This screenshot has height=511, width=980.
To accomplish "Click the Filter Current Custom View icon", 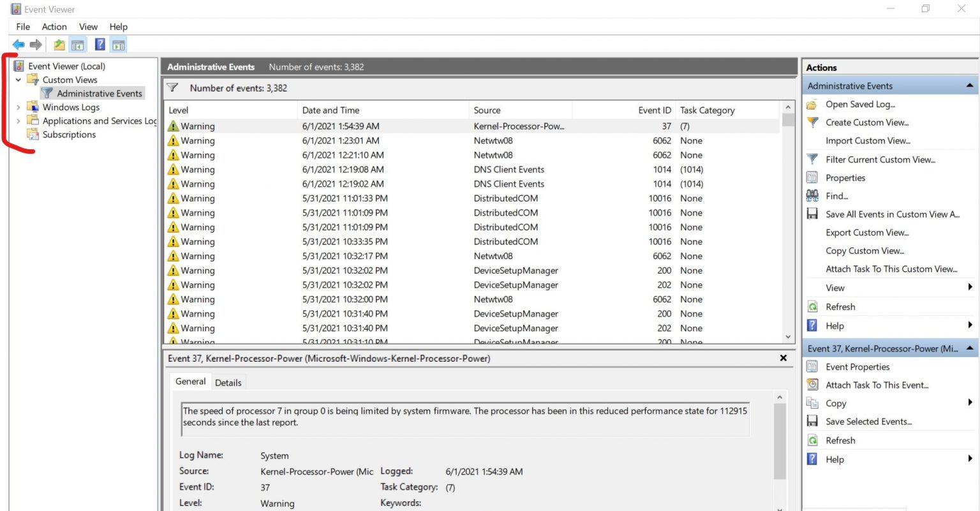I will [x=813, y=159].
